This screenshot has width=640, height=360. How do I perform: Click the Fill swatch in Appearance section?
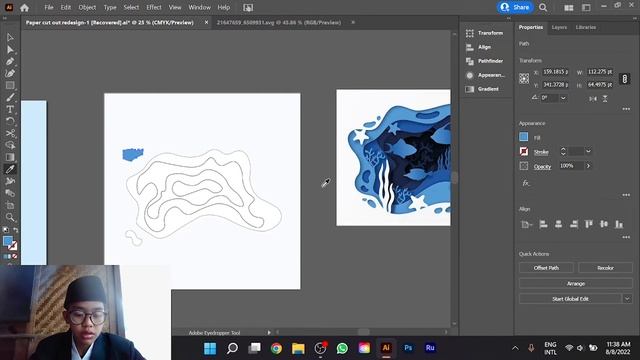tap(524, 137)
